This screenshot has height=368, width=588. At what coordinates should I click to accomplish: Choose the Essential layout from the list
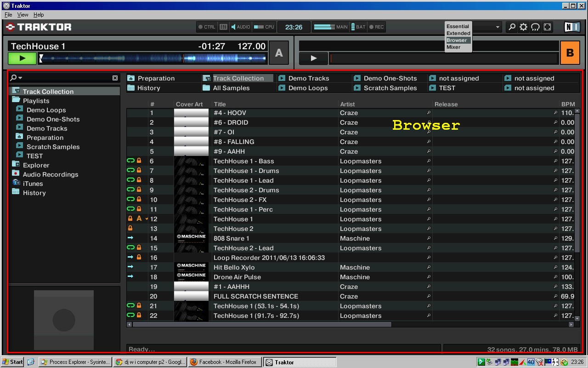[458, 26]
